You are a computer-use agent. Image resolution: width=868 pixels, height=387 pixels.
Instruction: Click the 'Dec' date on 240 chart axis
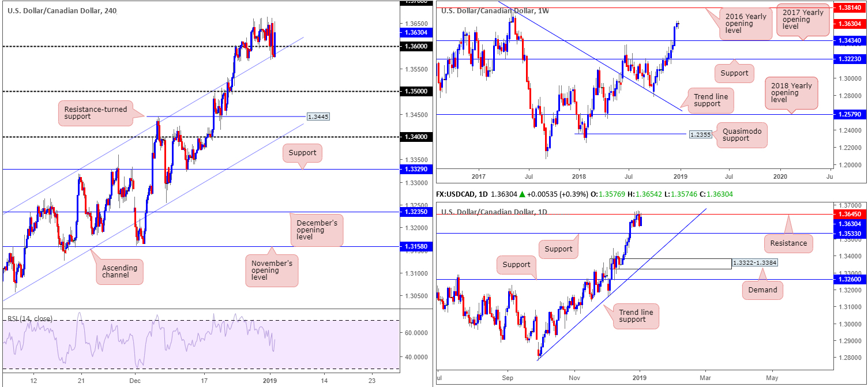click(x=136, y=381)
